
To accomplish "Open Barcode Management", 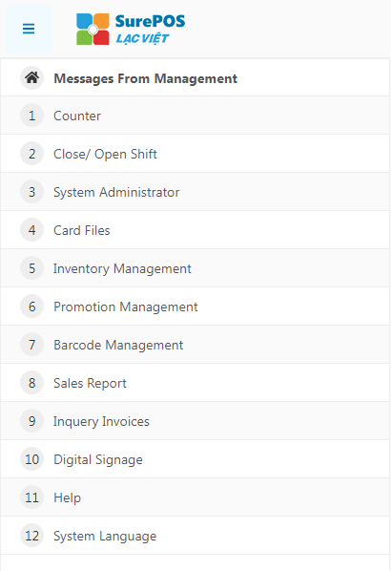I will click(x=196, y=345).
